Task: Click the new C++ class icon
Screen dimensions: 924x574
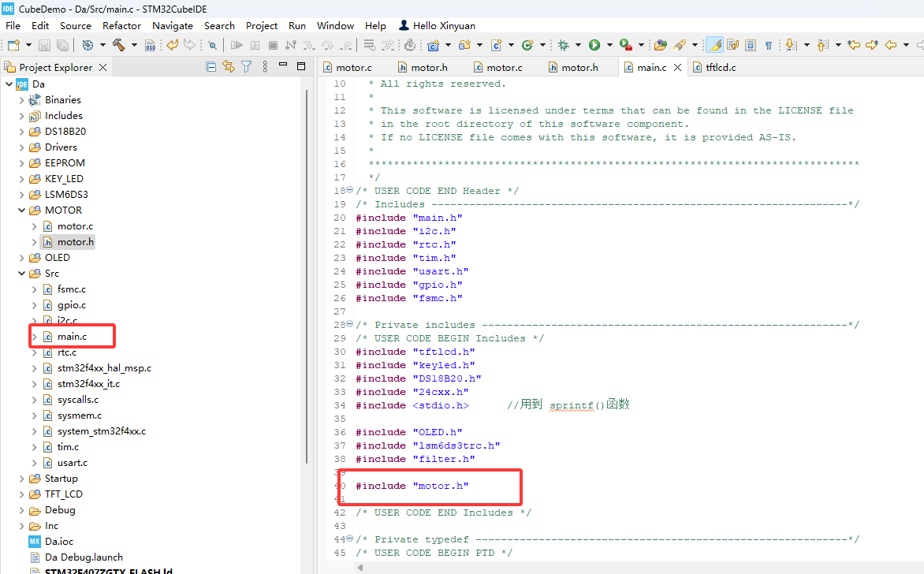Action: coord(527,45)
